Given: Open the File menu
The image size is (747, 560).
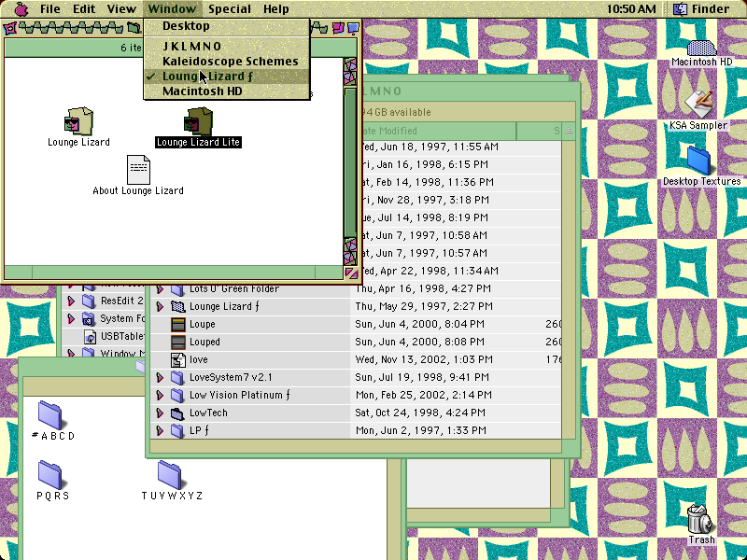Looking at the screenshot, I should coord(50,9).
